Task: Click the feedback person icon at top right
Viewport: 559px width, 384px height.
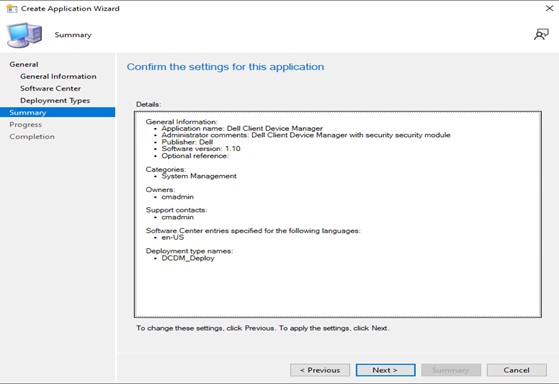Action: [x=541, y=35]
